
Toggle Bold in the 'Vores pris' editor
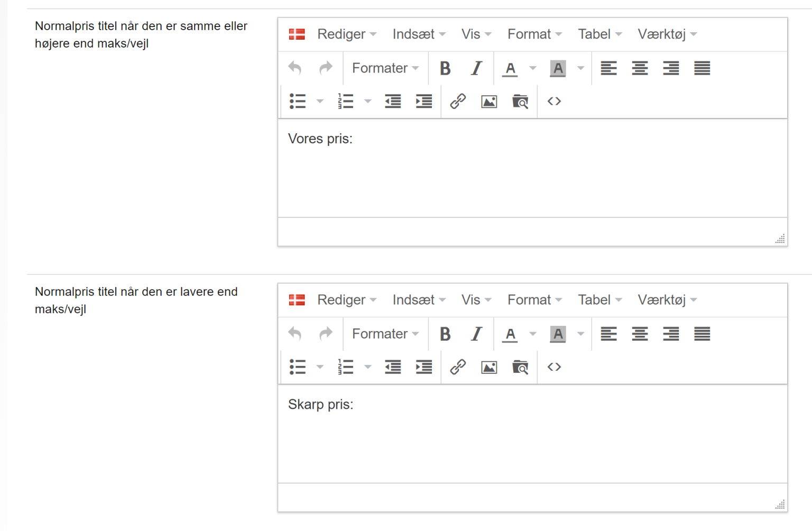pos(445,68)
